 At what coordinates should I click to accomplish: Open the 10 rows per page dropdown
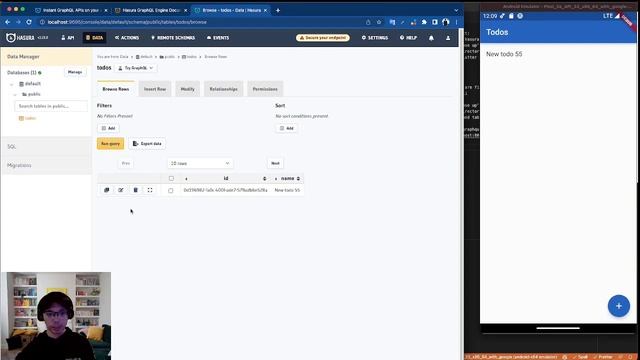[x=200, y=163]
